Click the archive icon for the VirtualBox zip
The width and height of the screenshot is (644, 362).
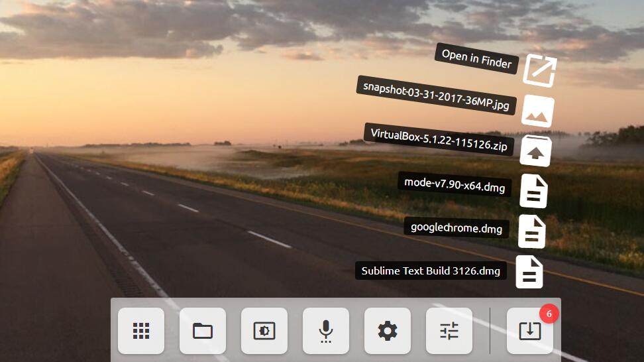point(535,151)
